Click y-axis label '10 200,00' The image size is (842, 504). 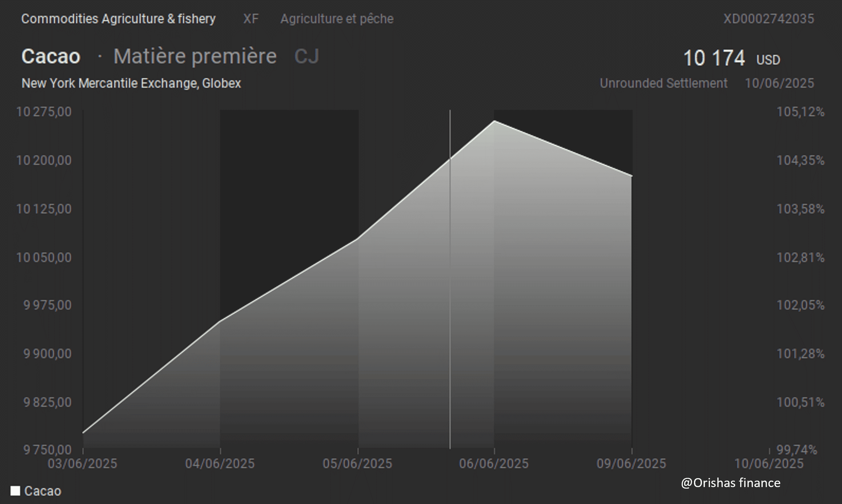click(x=44, y=160)
